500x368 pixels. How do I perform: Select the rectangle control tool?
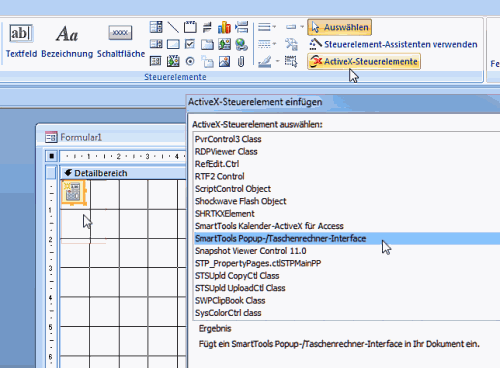pos(173,44)
